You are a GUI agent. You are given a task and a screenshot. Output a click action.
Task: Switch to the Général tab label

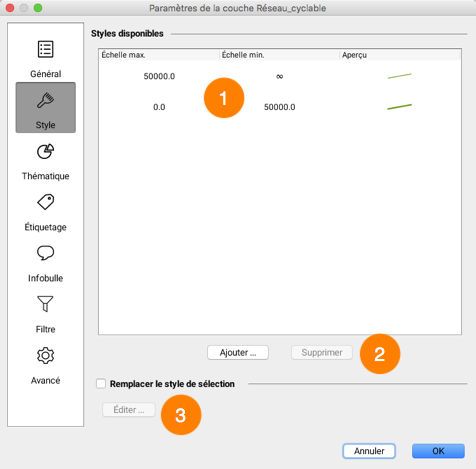46,74
